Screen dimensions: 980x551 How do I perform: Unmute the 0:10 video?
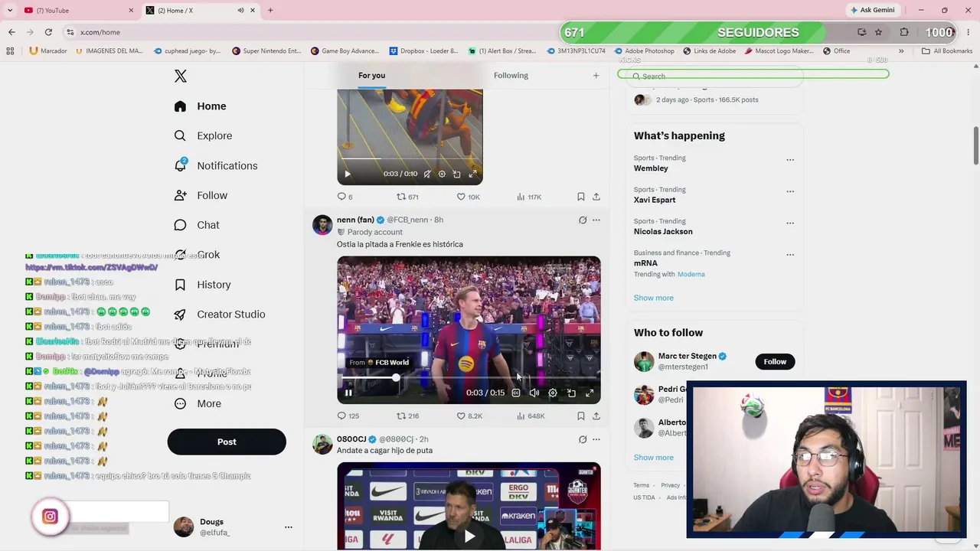(427, 174)
